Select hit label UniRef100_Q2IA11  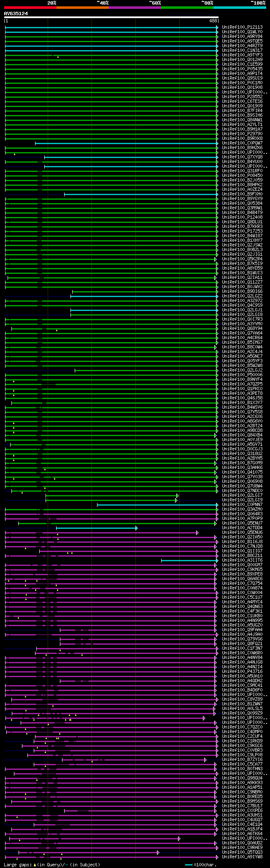coord(242,277)
